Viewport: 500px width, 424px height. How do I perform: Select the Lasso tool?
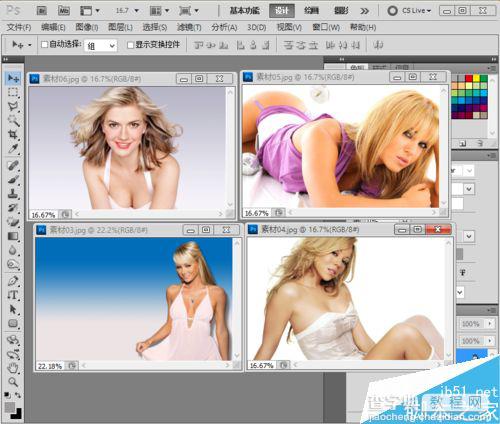[13, 106]
